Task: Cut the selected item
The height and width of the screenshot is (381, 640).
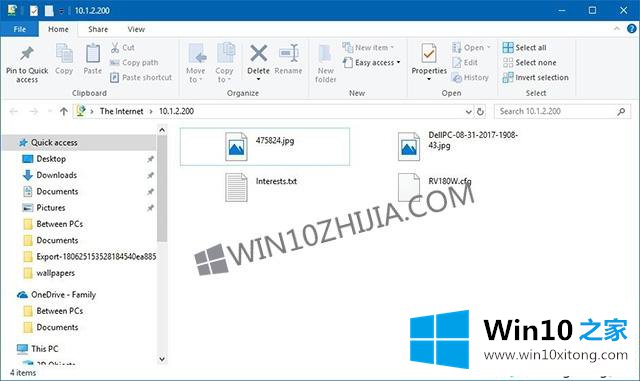Action: (122, 47)
